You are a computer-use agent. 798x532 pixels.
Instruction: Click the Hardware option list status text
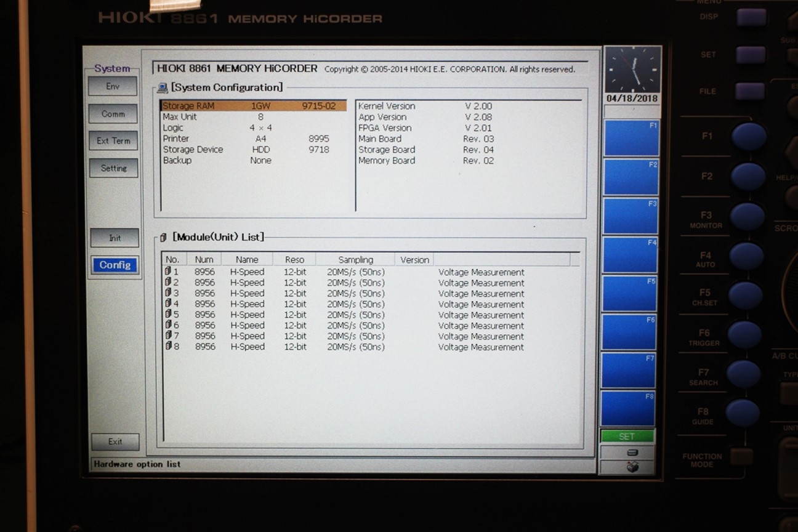tap(137, 464)
